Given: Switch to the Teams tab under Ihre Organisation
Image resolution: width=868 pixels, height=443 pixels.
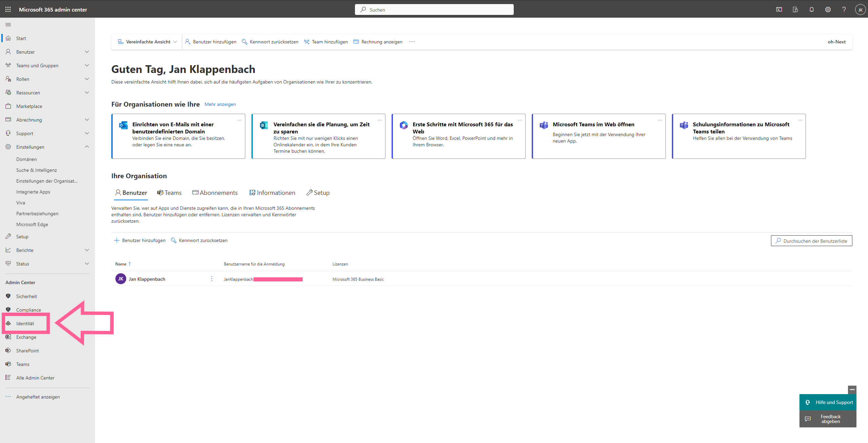Looking at the screenshot, I should tap(169, 192).
